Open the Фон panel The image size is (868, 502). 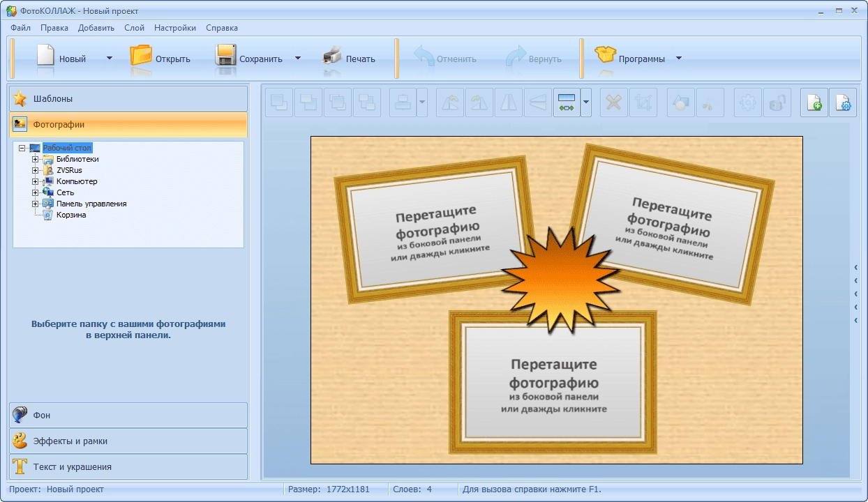(128, 415)
